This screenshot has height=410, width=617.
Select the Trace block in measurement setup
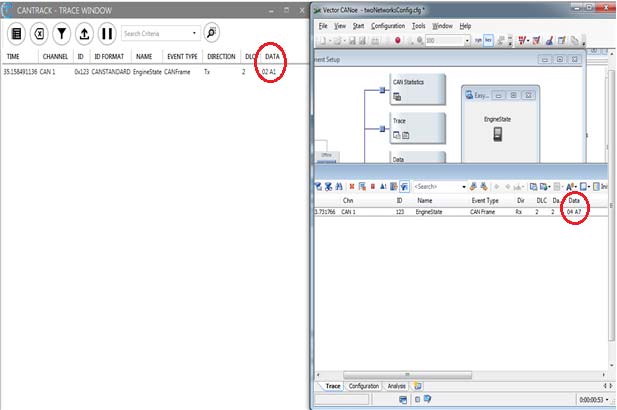(415, 127)
